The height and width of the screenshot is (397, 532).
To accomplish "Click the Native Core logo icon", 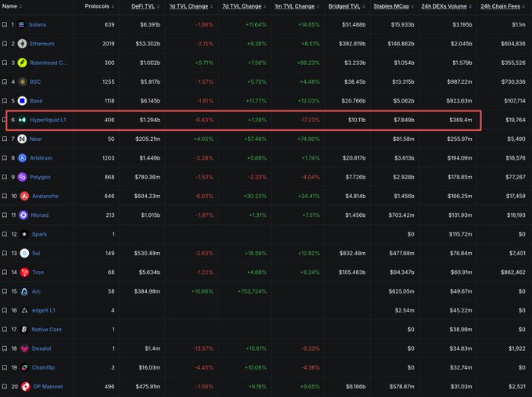I will tap(24, 329).
